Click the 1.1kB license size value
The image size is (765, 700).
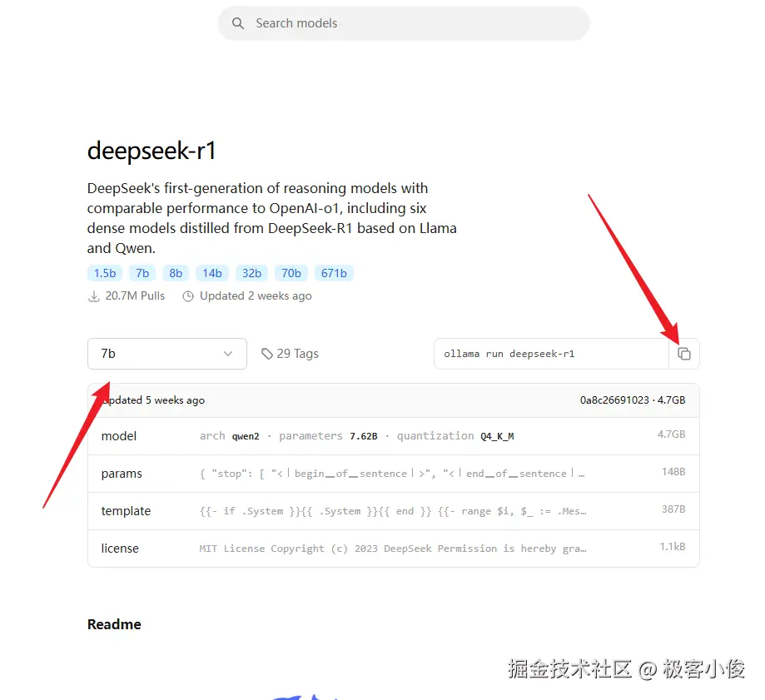[673, 546]
